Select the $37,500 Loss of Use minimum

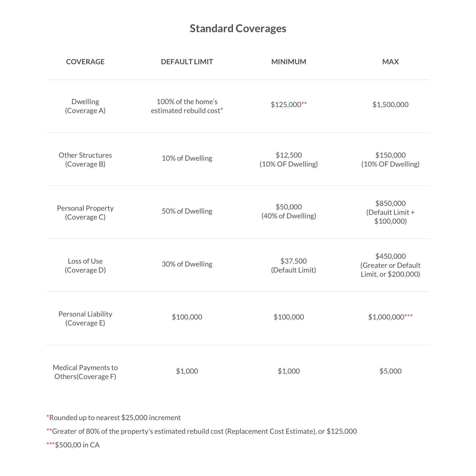coord(293,261)
